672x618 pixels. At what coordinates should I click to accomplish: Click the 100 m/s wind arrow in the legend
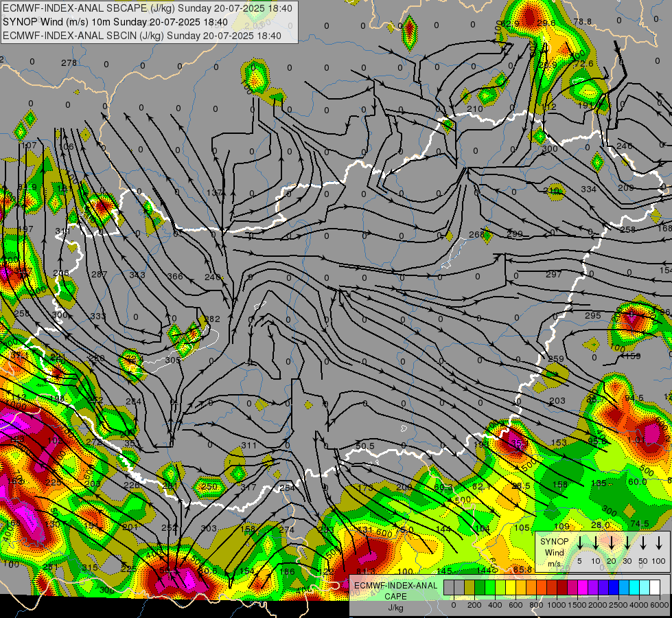(659, 543)
